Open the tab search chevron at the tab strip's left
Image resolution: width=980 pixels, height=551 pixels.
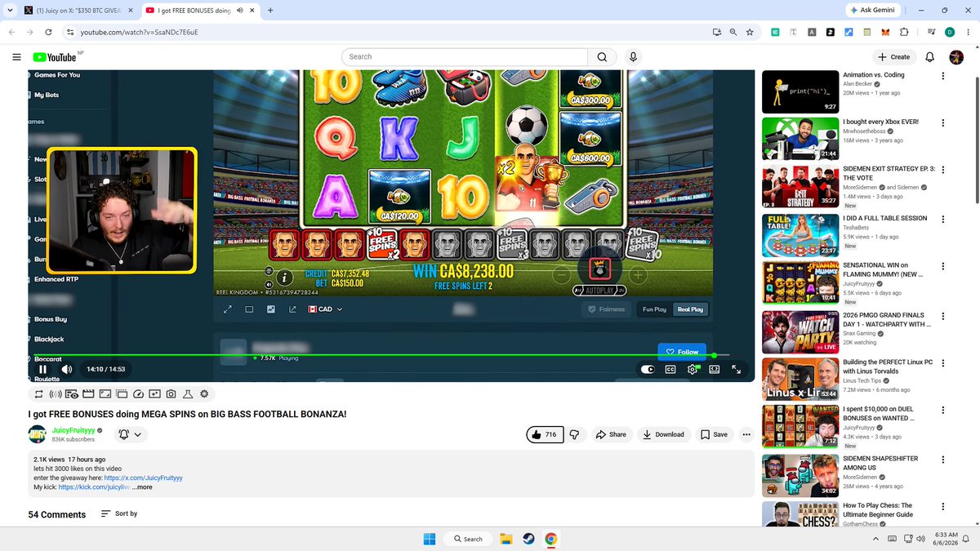pyautogui.click(x=8, y=11)
